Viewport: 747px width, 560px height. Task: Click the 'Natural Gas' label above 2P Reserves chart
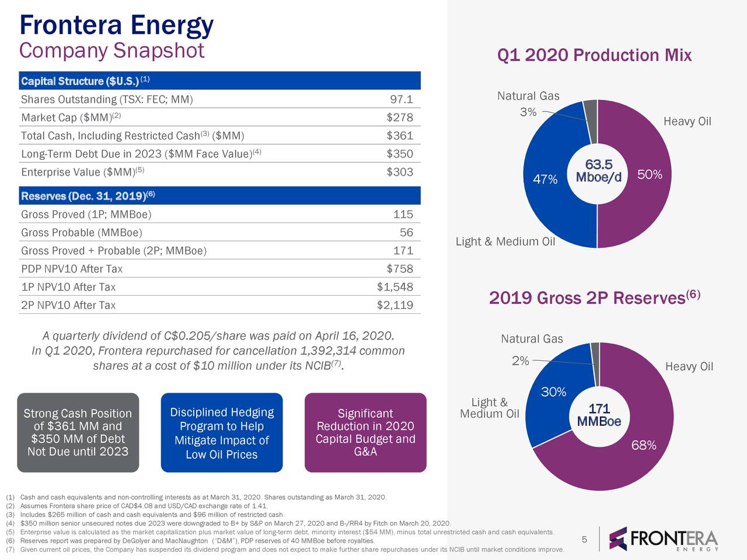click(x=532, y=339)
